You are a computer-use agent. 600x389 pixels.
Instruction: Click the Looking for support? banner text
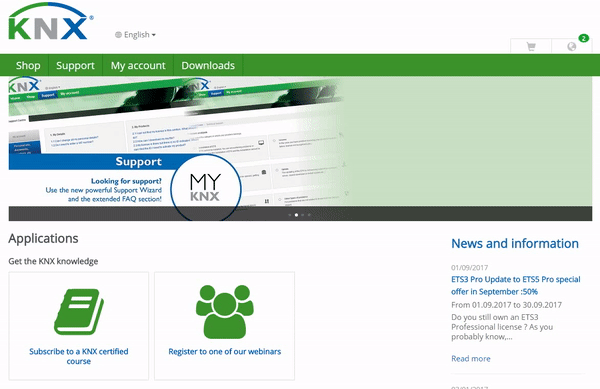[x=126, y=181]
